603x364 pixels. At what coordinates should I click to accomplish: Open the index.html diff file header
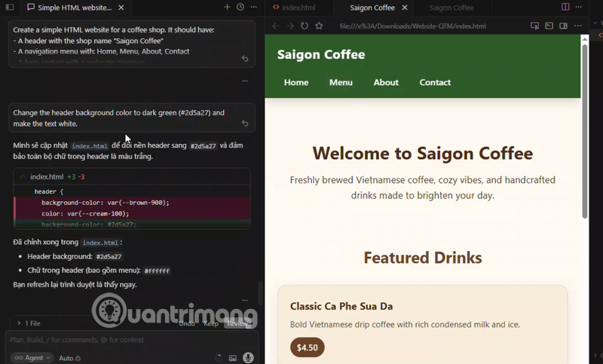[132, 177]
